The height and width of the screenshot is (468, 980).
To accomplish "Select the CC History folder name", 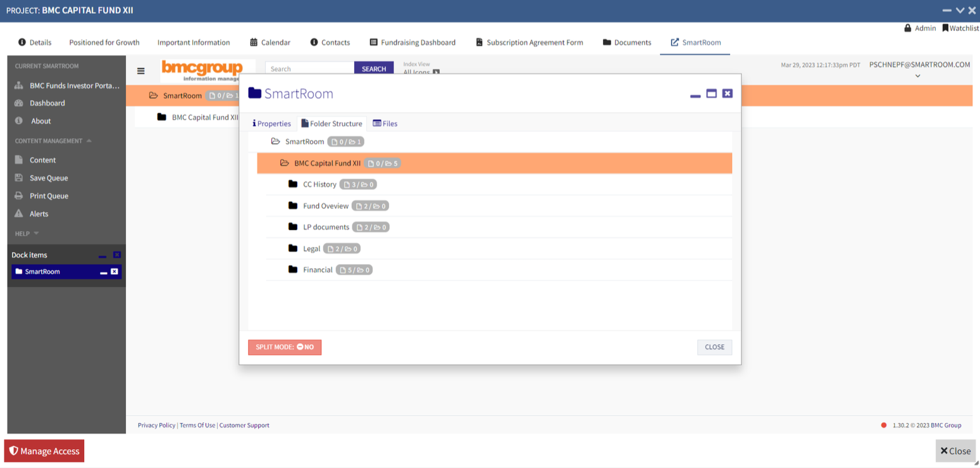I will (x=319, y=185).
